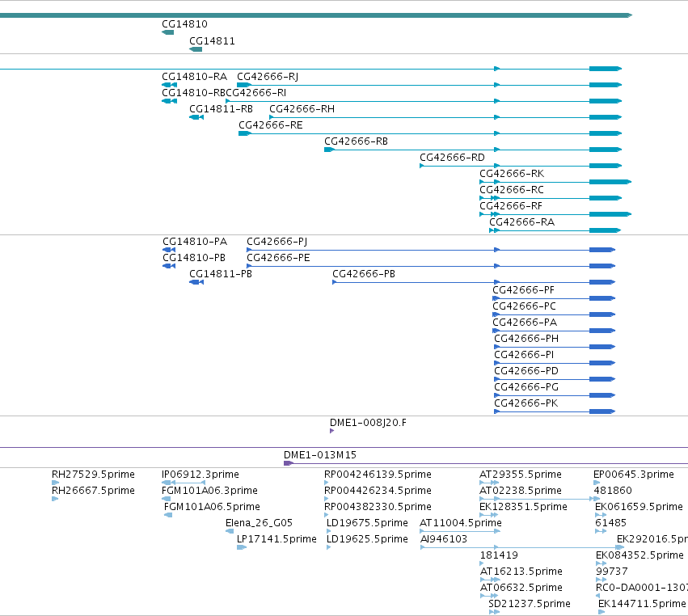Click the 61485 feature label
The image size is (688, 616).
pyautogui.click(x=610, y=523)
